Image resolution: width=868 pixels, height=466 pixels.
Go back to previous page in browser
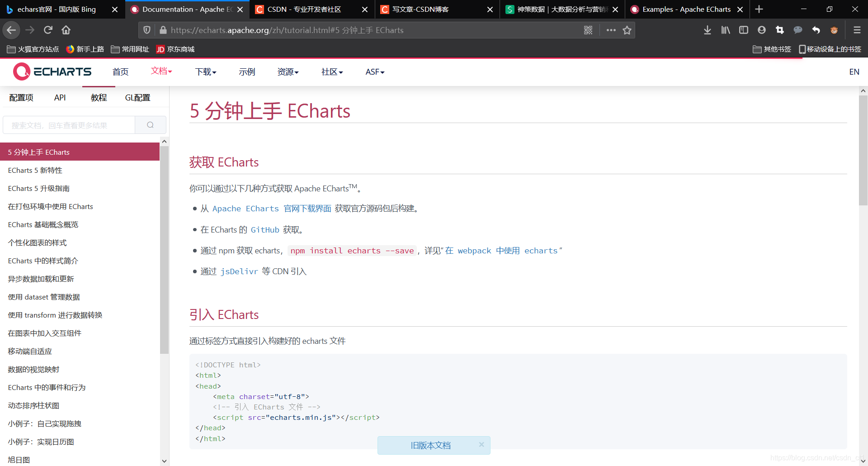(11, 30)
